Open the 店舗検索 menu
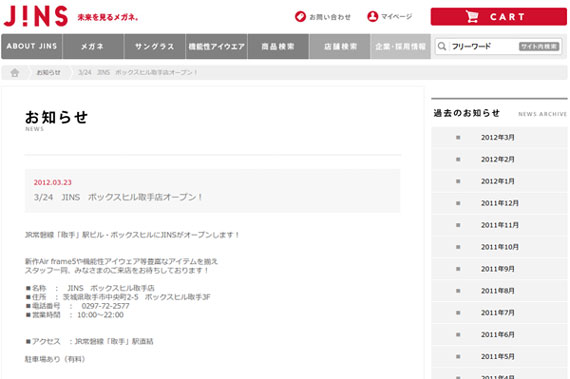The height and width of the screenshot is (379, 570). click(x=340, y=47)
